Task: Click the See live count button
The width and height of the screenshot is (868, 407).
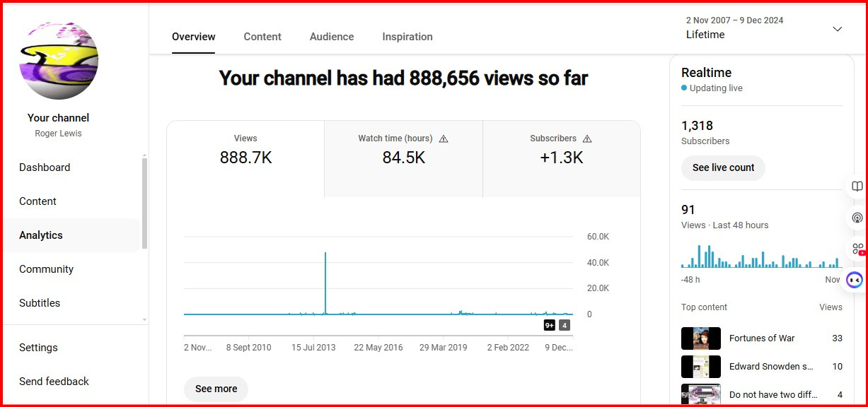Action: pos(723,167)
